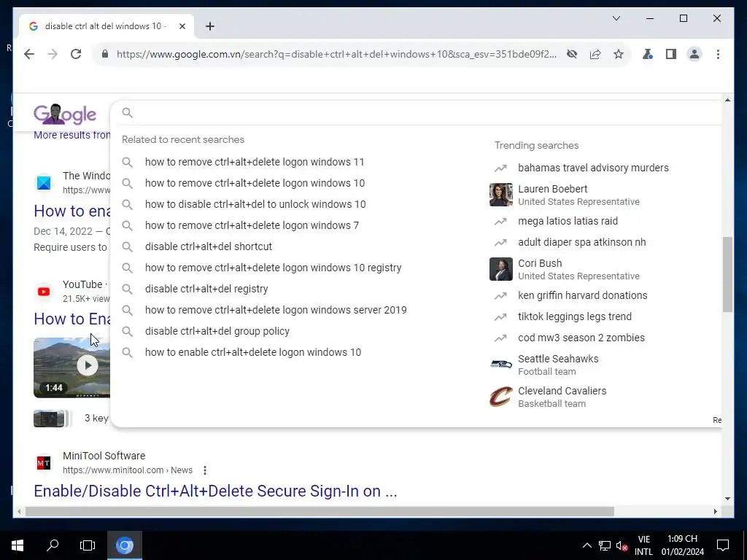
Task: Click the VIE INTL input language indicator
Action: coord(643,545)
